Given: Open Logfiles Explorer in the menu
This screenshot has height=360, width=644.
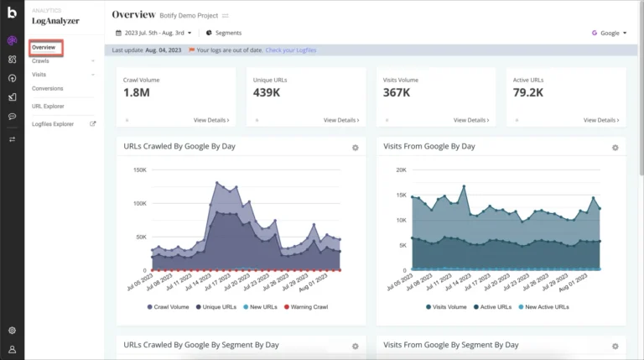Looking at the screenshot, I should click(x=53, y=123).
